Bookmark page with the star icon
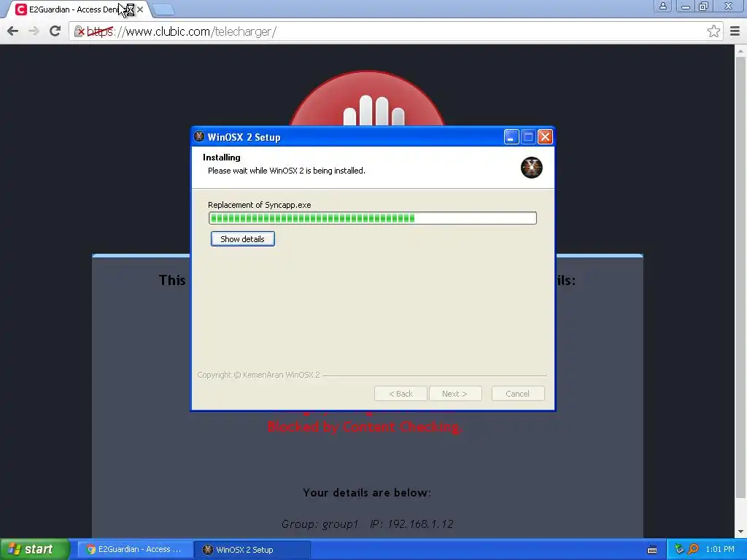Viewport: 747px width, 560px height. [713, 31]
